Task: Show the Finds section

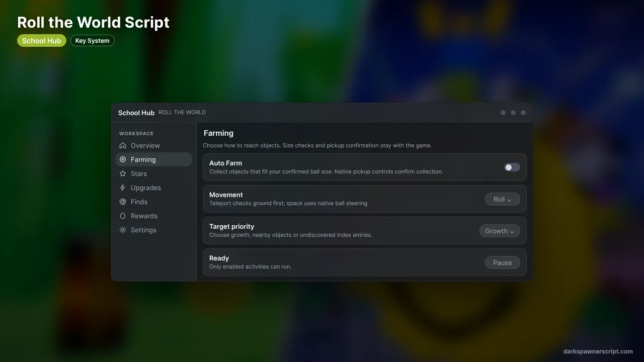Action: coord(154,202)
